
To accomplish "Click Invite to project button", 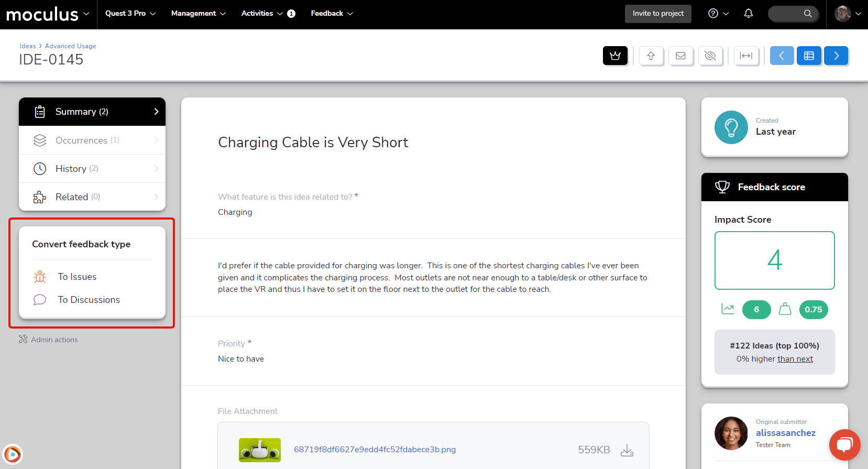I will click(x=658, y=14).
